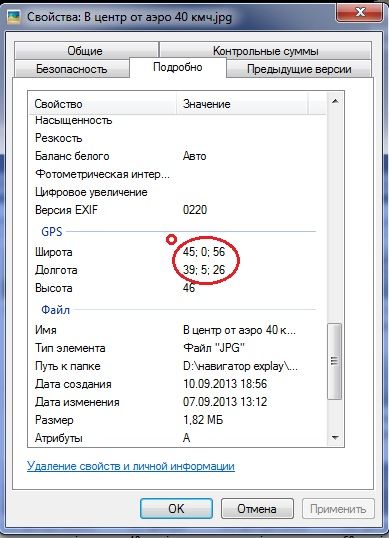Click the Значение column header

(242, 104)
